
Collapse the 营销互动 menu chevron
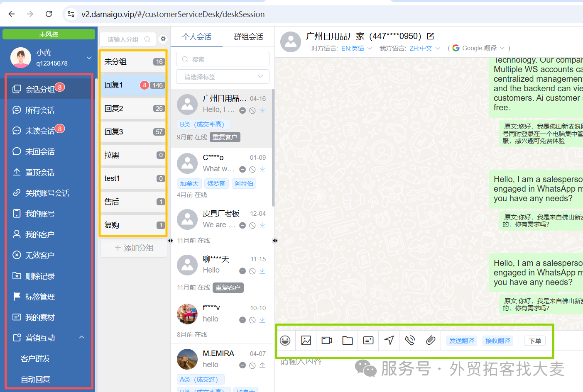tap(82, 337)
